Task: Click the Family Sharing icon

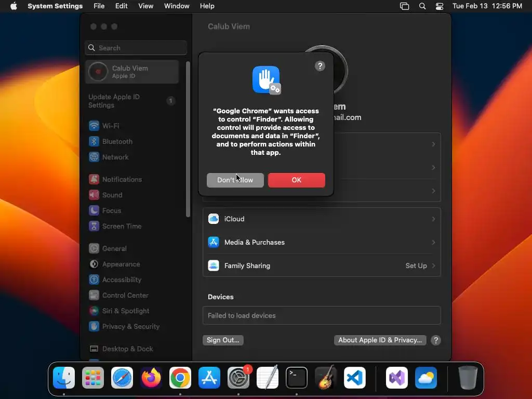Action: point(214,265)
